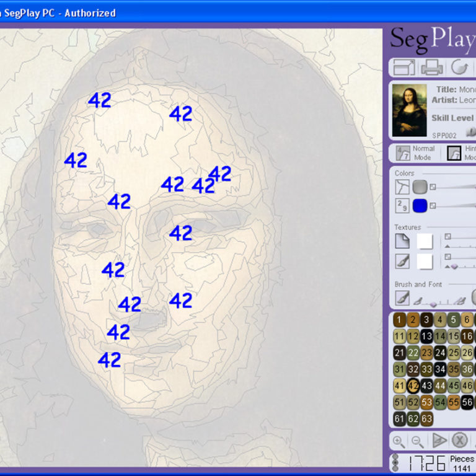This screenshot has width=476, height=476.
Task: Click the zoom out magnifier icon
Action: 418,442
